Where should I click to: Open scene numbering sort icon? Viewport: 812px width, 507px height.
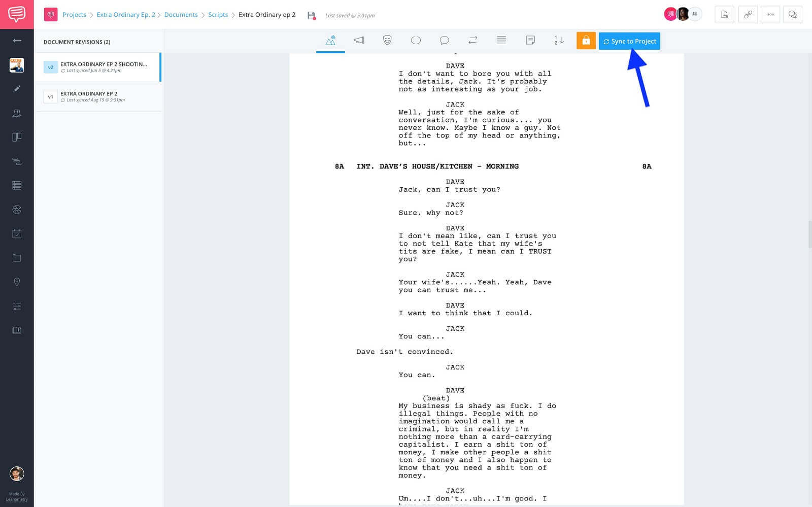coord(559,41)
